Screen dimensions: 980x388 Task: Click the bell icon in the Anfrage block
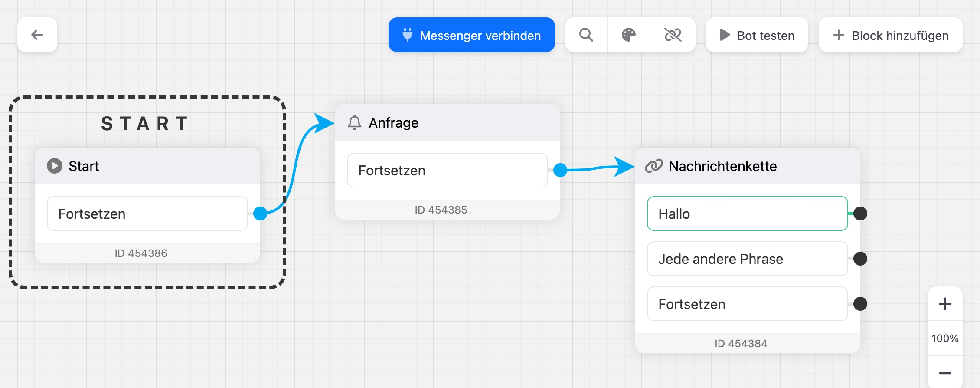[354, 122]
